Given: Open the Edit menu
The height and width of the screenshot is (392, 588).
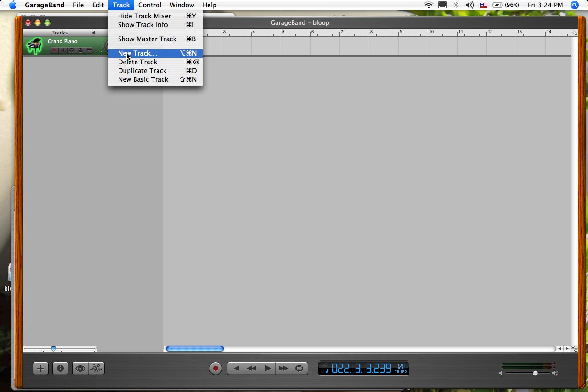Looking at the screenshot, I should point(98,5).
